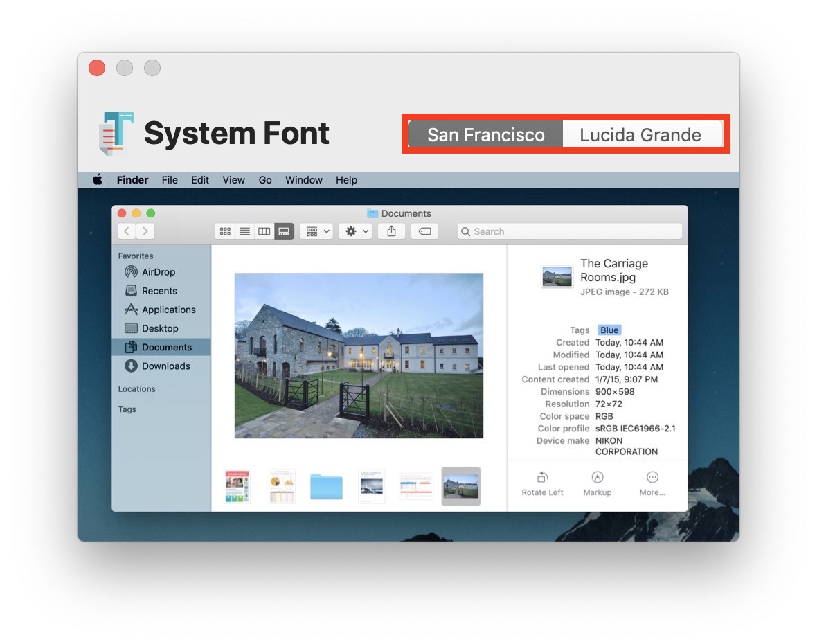The width and height of the screenshot is (817, 644).
Task: Click the 'JPEG image - 272 KB' text
Action: coord(625,292)
